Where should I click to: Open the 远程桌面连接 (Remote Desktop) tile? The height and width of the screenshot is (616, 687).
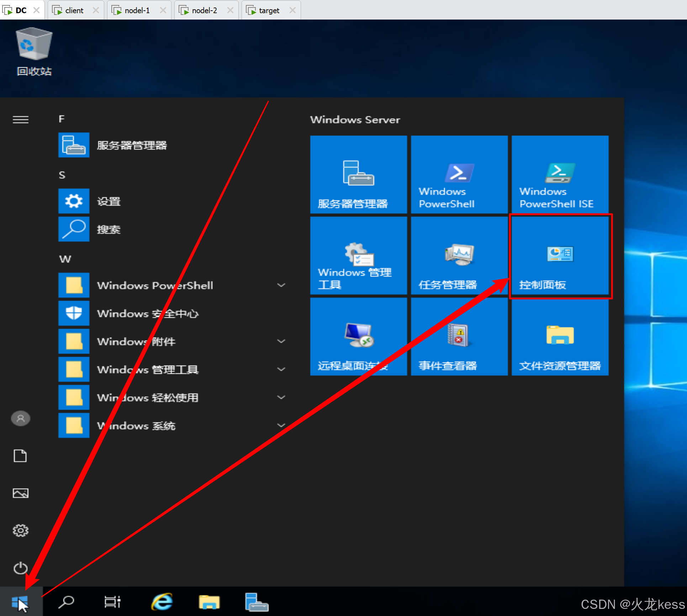pos(358,337)
